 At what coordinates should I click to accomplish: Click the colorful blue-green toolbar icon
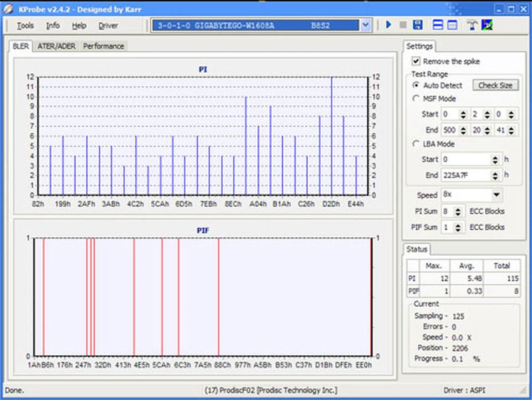[487, 25]
